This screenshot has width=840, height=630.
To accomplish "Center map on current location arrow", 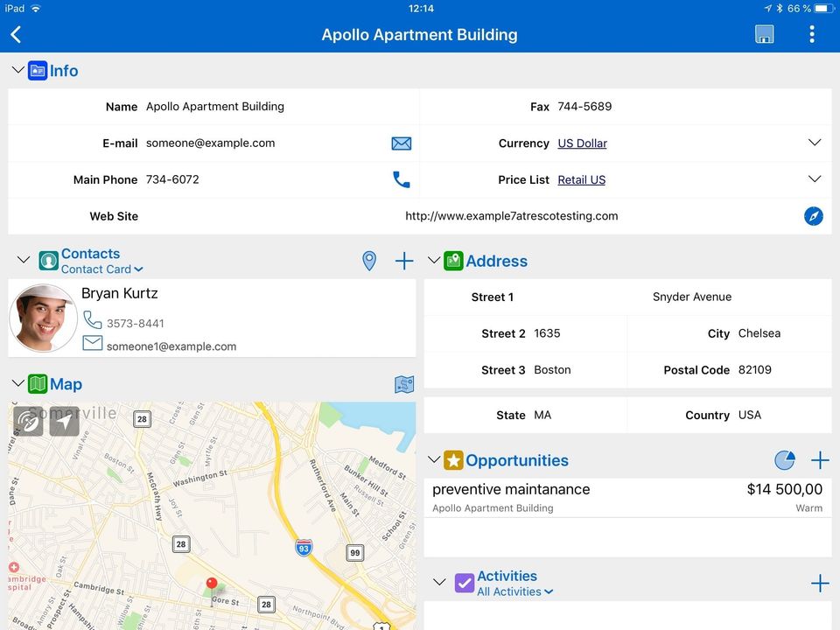I will click(x=64, y=422).
